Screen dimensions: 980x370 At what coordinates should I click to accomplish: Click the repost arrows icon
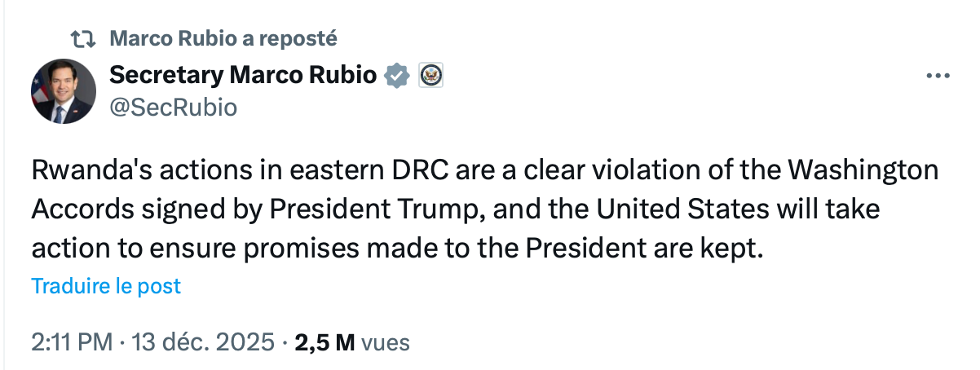click(82, 38)
